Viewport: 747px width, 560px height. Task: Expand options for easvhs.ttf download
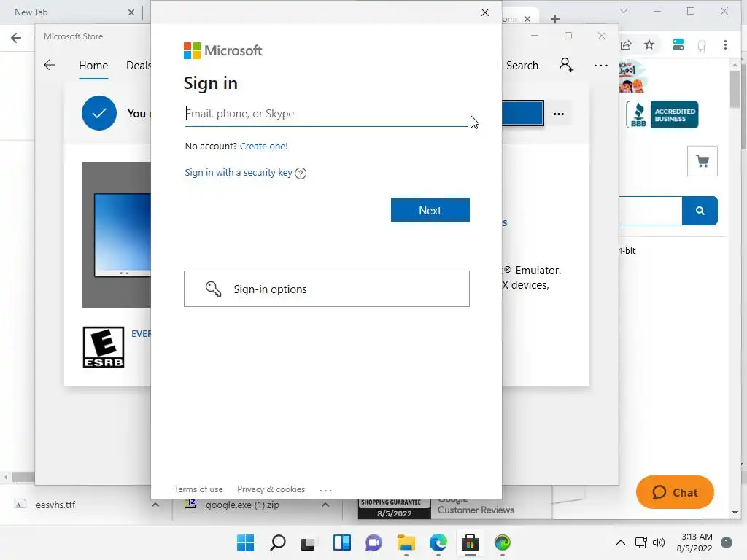tap(155, 505)
